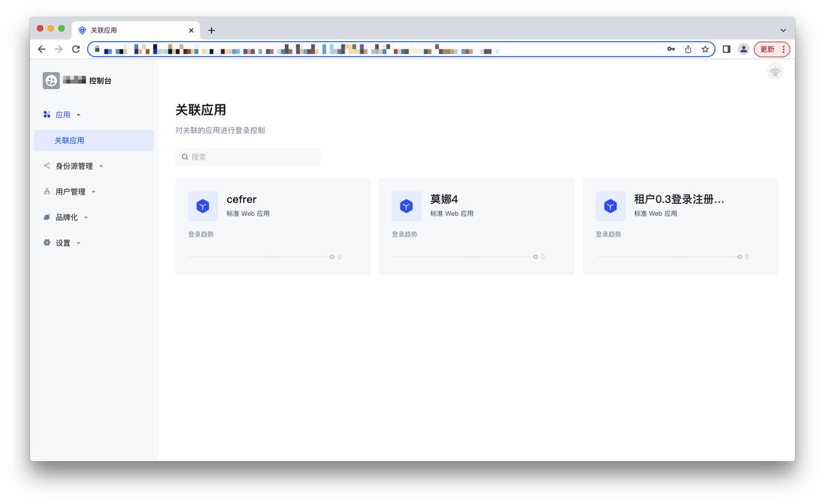Expand the 品牌化 sidebar menu

point(66,218)
